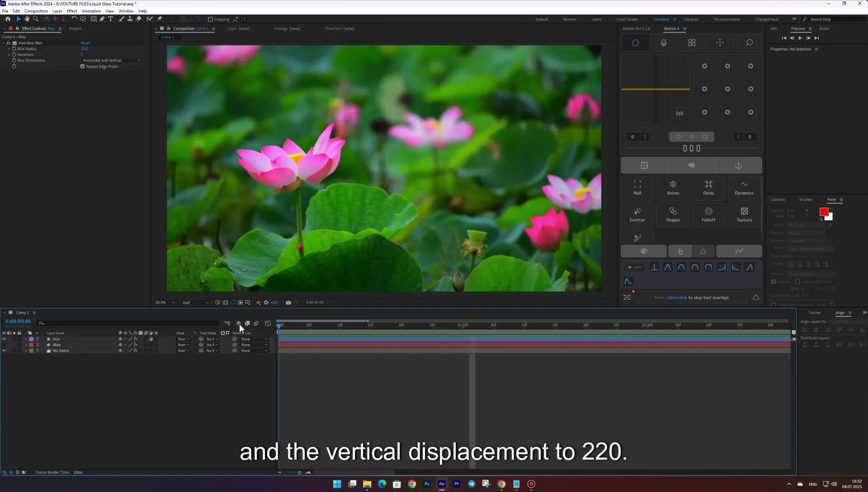Toggle motion blur switch in timeline header
This screenshot has height=492, width=868.
(256, 323)
